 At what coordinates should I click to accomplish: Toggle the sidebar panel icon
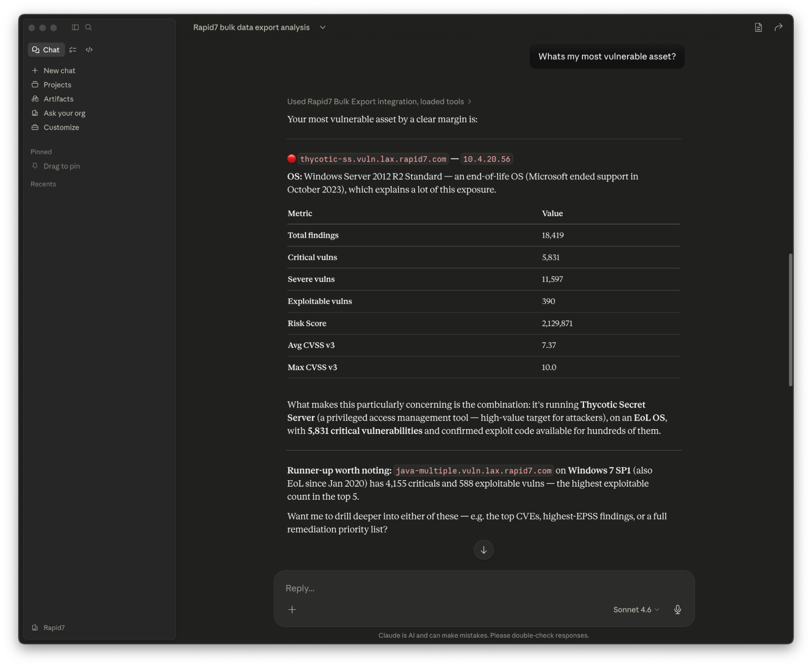[75, 27]
